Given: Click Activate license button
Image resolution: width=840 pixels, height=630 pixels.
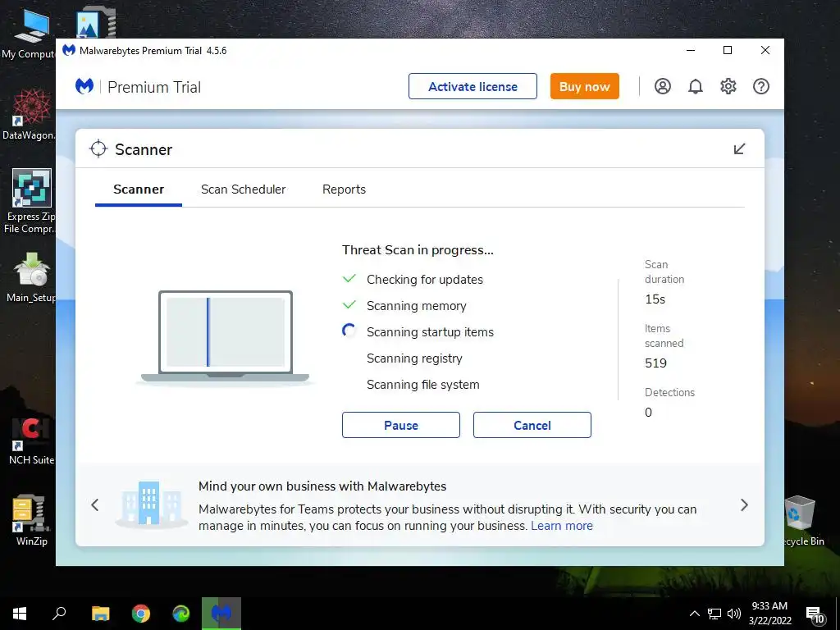Looking at the screenshot, I should point(472,86).
